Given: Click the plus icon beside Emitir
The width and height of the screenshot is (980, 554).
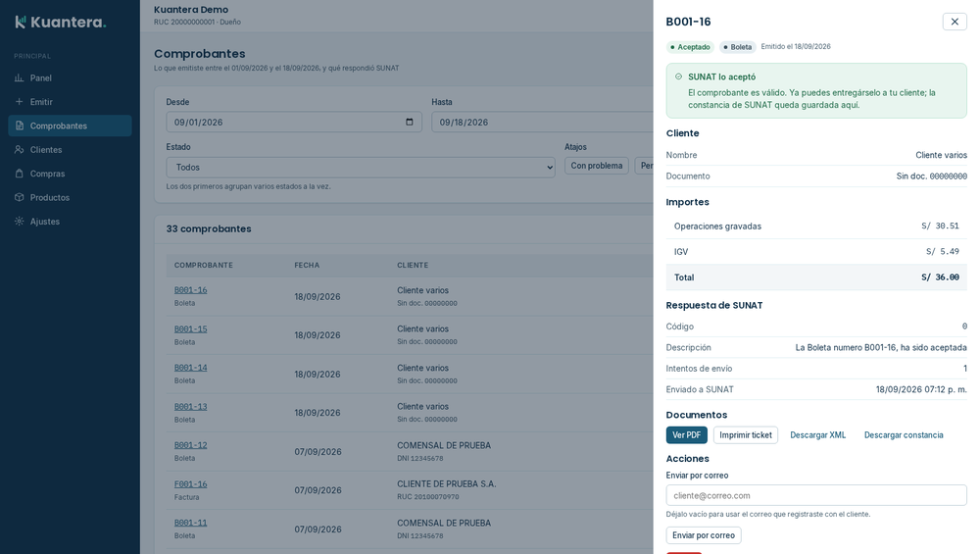Looking at the screenshot, I should tap(20, 102).
